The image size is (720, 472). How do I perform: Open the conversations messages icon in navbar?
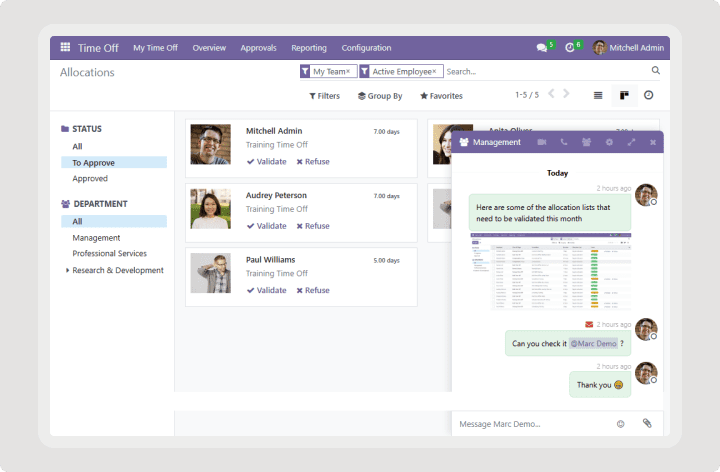(543, 47)
